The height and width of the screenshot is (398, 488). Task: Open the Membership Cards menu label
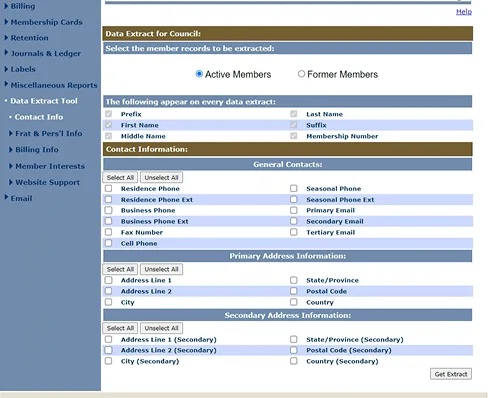[x=46, y=22]
